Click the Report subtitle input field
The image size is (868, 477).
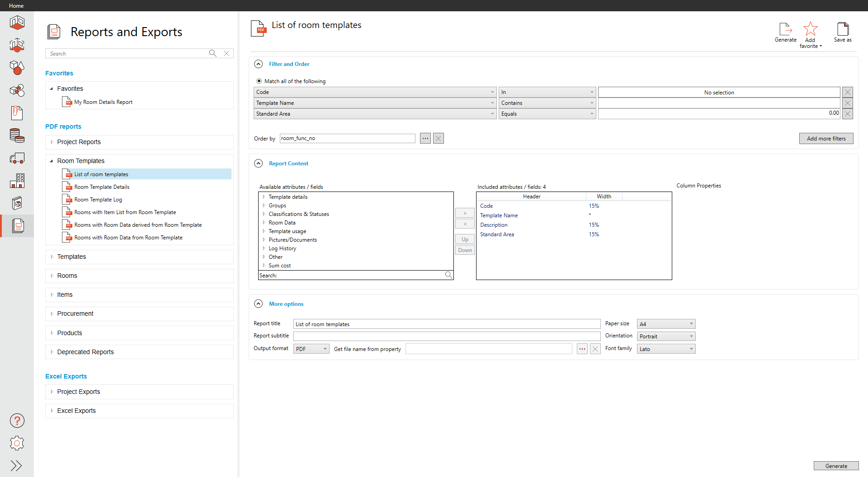447,336
